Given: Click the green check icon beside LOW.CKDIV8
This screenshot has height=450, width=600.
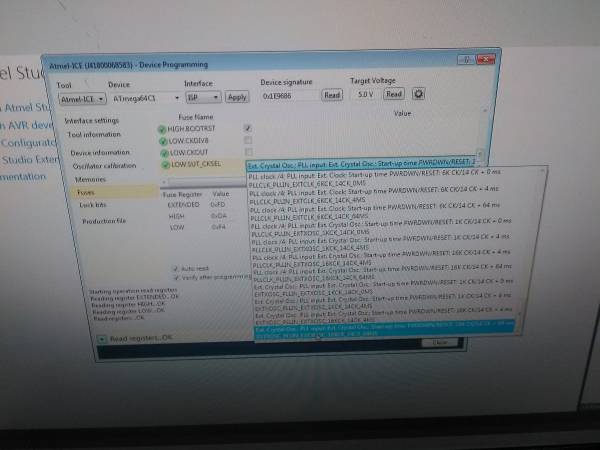Looking at the screenshot, I should pos(163,142).
